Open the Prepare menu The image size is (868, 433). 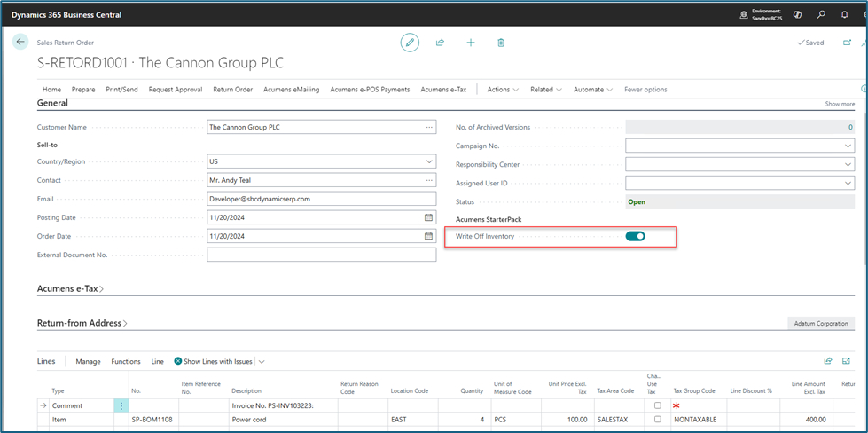coord(83,89)
